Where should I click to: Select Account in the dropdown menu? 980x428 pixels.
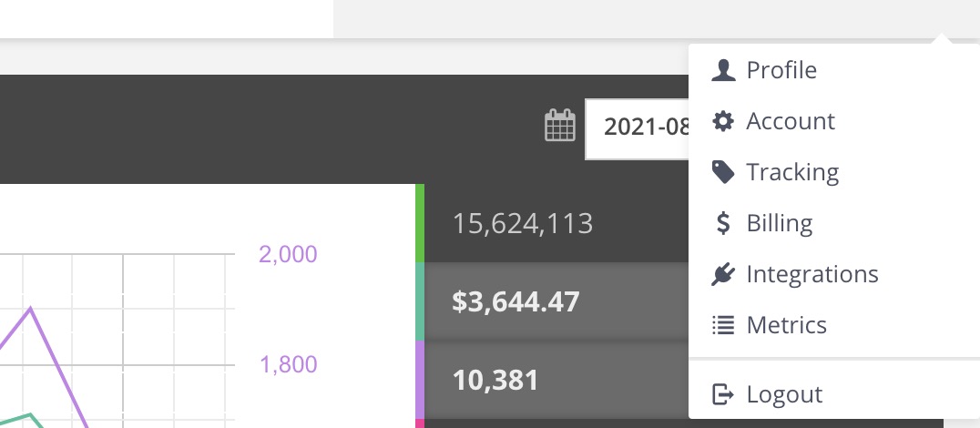click(x=834, y=121)
